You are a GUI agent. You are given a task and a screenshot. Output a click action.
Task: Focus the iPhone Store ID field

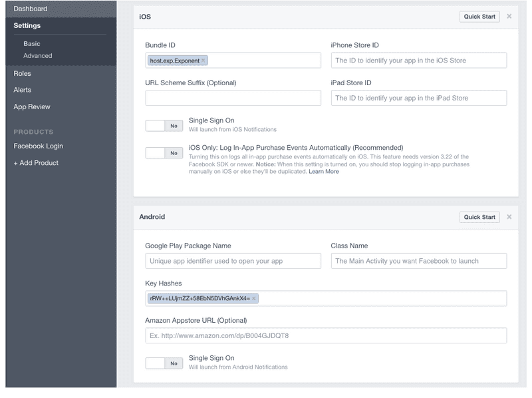pyautogui.click(x=419, y=61)
